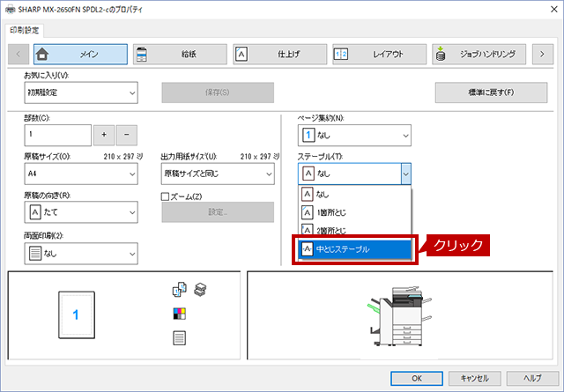
Task: Open the メイン tab
Action: [x=80, y=55]
